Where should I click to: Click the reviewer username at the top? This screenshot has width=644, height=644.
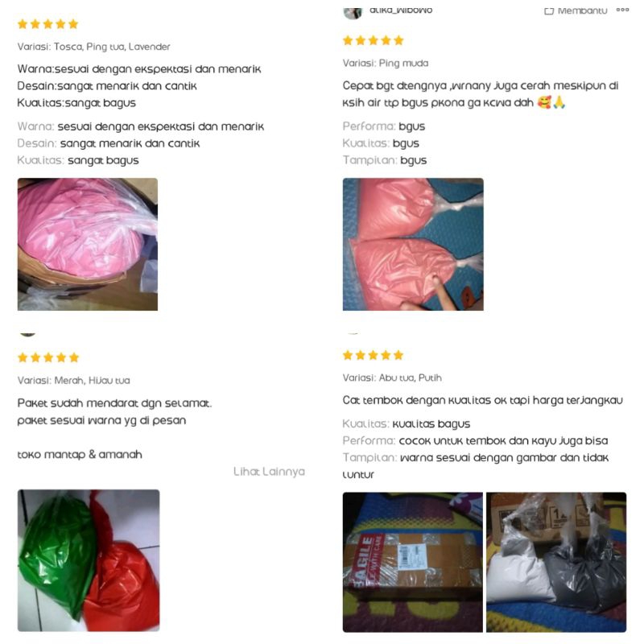[x=401, y=10]
